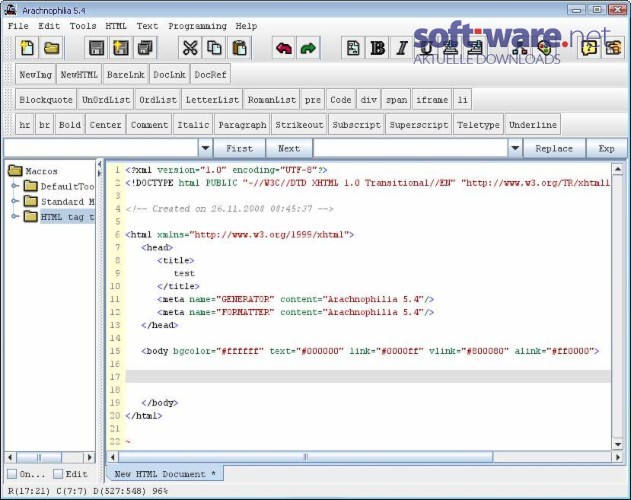
Task: Click the Underline tag button
Action: (x=533, y=124)
